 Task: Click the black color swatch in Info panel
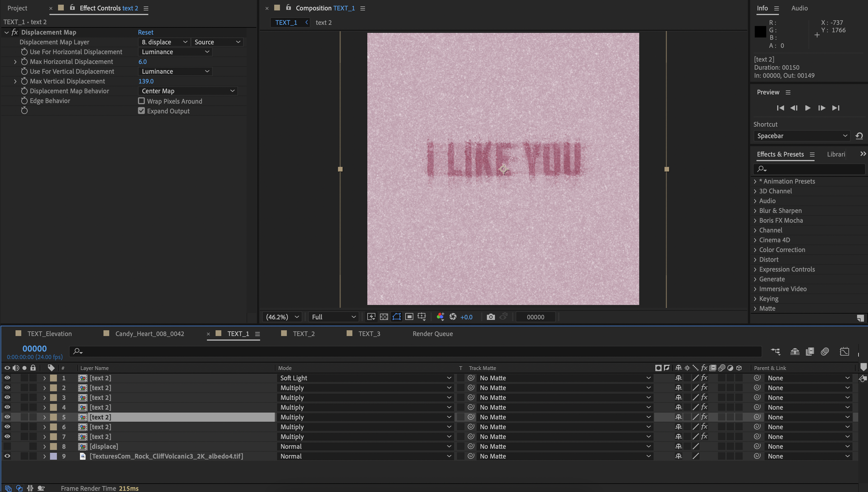[x=760, y=32]
